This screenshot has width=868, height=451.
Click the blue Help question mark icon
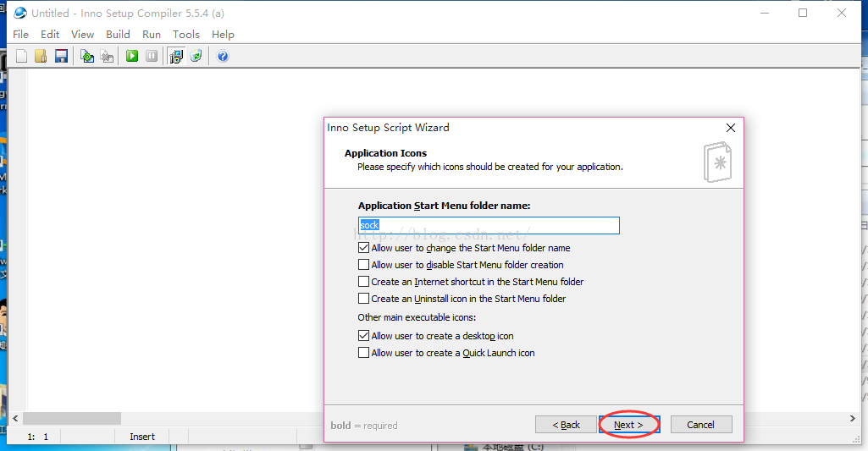223,56
